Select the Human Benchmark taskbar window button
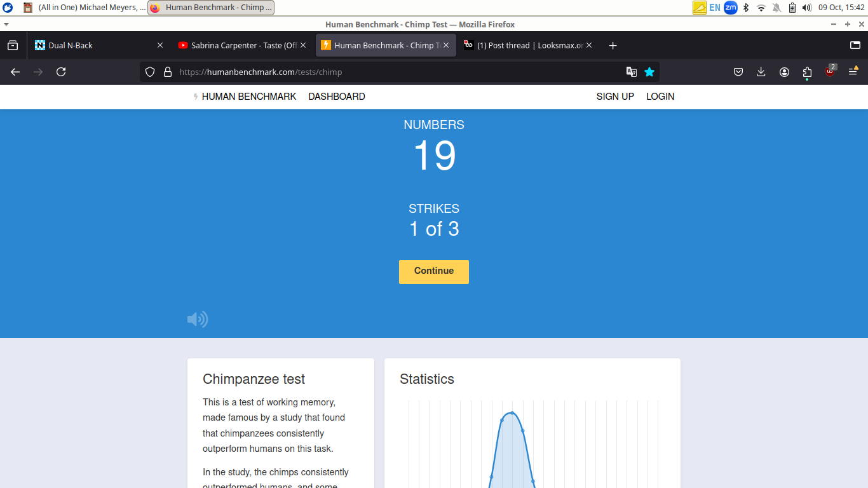868x488 pixels. pos(211,8)
